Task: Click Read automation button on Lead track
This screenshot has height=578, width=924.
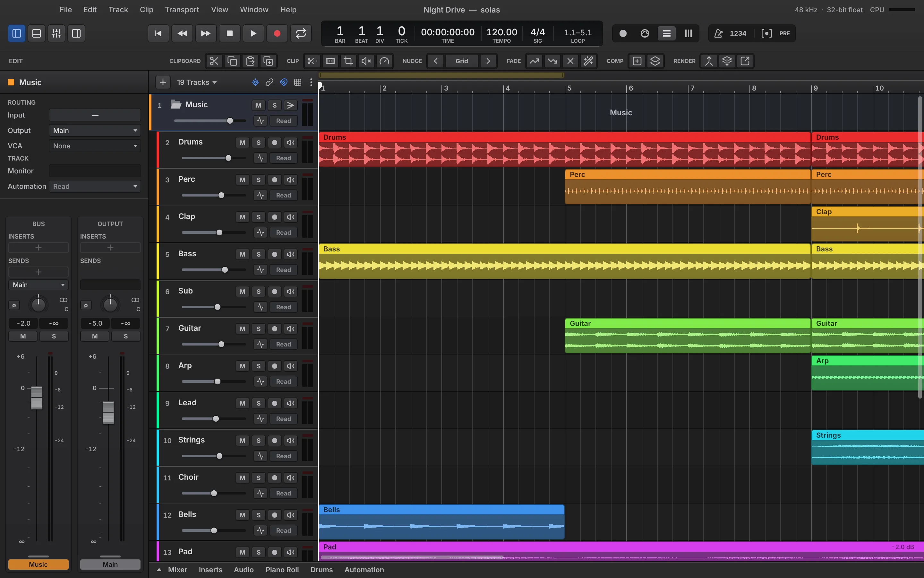Action: [x=283, y=419]
